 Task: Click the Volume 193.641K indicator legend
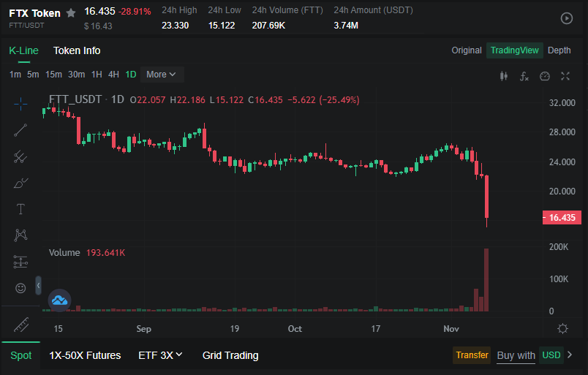coord(87,253)
